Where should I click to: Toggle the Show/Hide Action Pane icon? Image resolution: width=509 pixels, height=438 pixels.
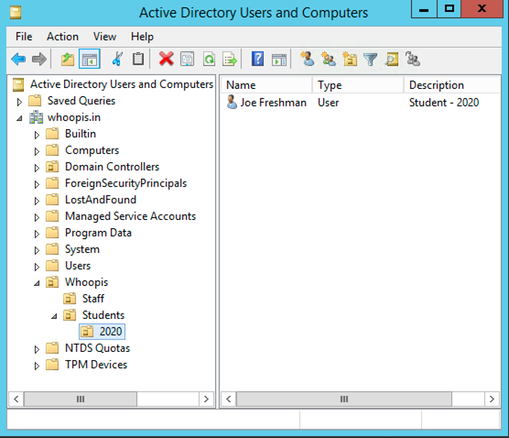pos(279,60)
